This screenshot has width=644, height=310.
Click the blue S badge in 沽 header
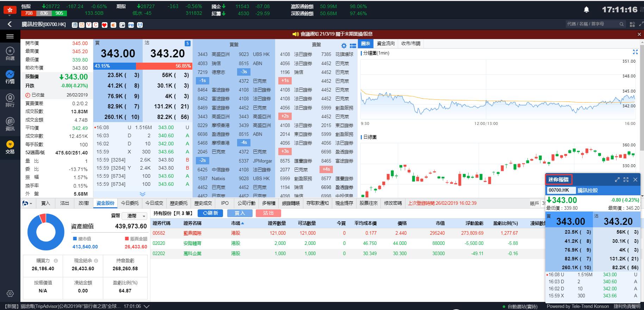click(187, 43)
